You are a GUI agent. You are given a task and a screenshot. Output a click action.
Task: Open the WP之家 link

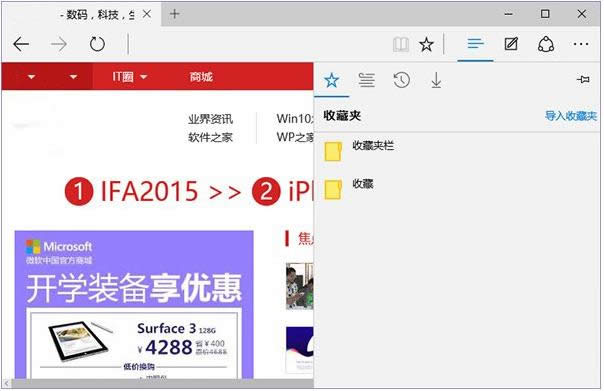295,137
